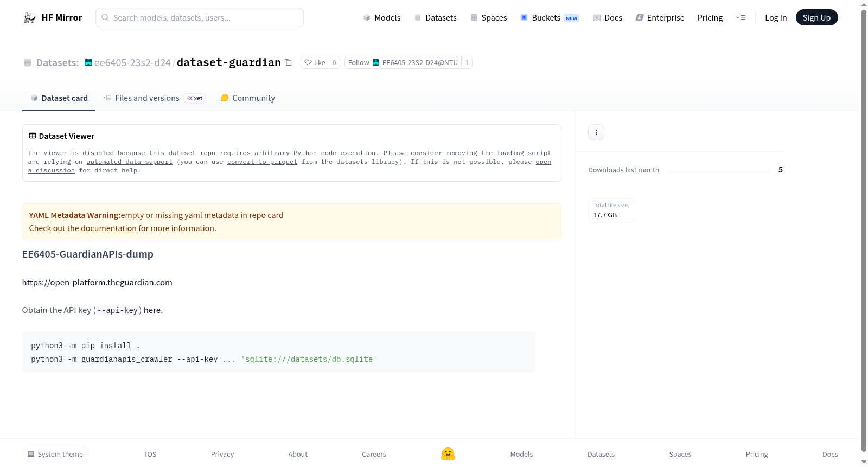The width and height of the screenshot is (868, 467).
Task: Open the three-dot options menu
Action: (596, 132)
